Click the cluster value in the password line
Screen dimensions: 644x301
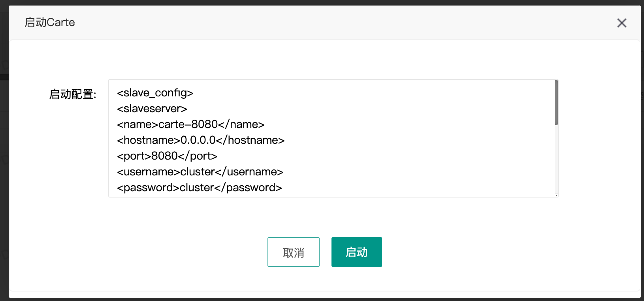click(197, 188)
